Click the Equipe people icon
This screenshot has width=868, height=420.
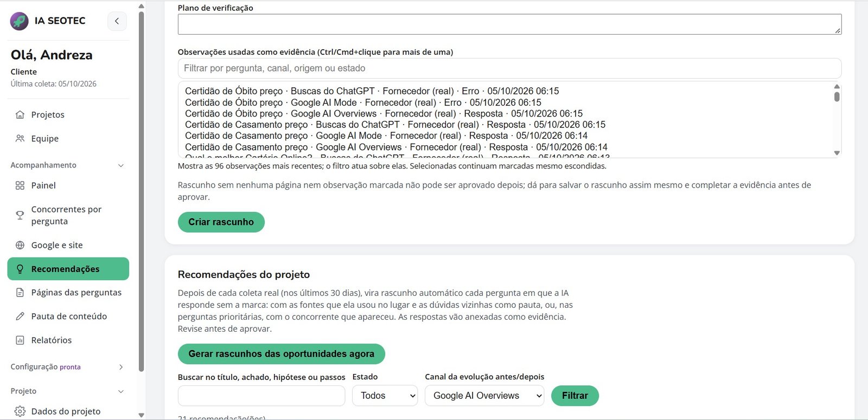coord(20,139)
